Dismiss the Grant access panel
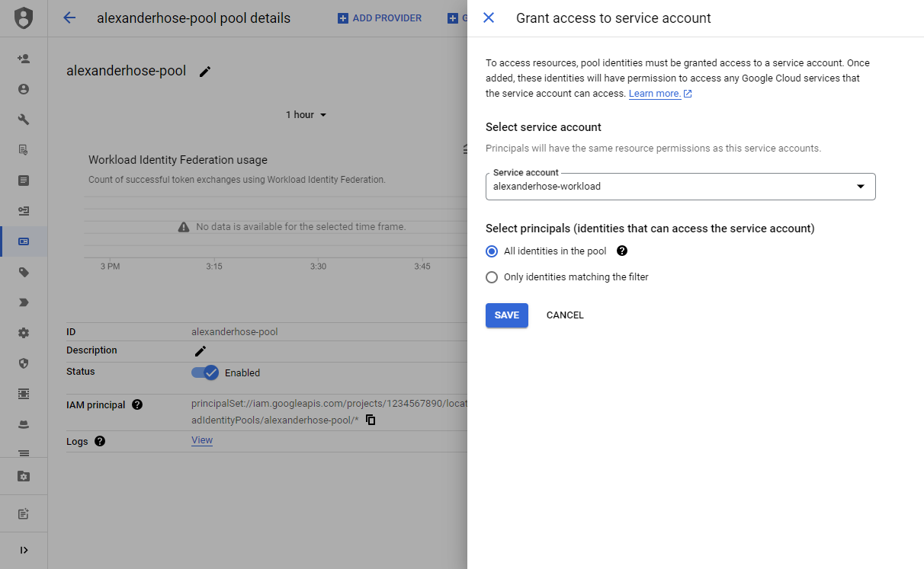The width and height of the screenshot is (924, 569). pos(489,18)
